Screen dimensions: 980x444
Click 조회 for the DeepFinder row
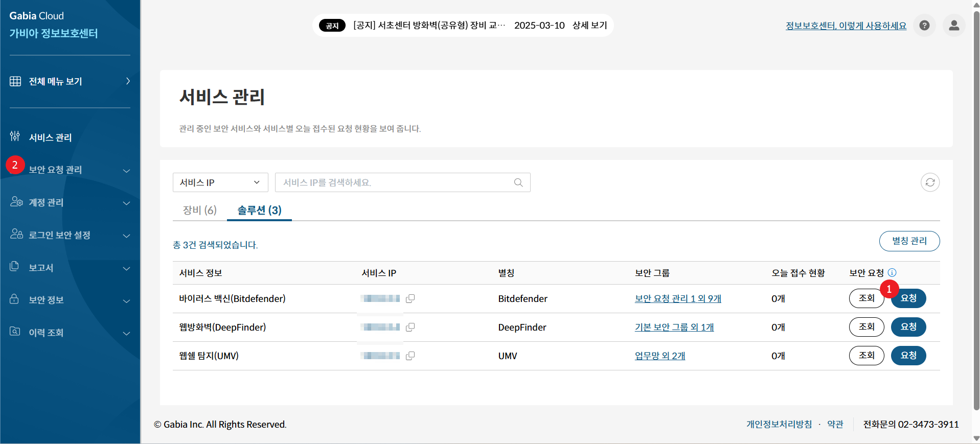(867, 327)
